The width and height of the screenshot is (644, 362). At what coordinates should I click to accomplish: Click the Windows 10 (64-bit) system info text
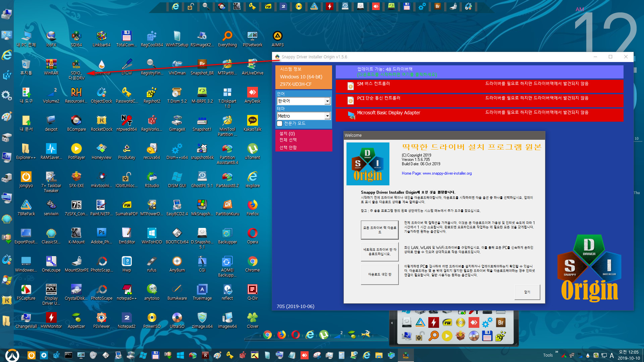pos(301,77)
